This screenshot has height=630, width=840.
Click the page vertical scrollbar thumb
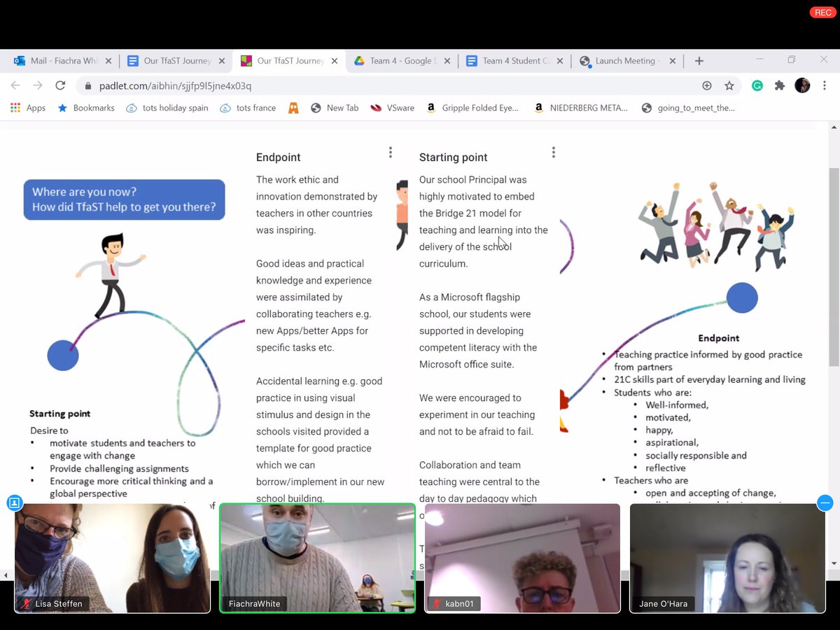(833, 266)
